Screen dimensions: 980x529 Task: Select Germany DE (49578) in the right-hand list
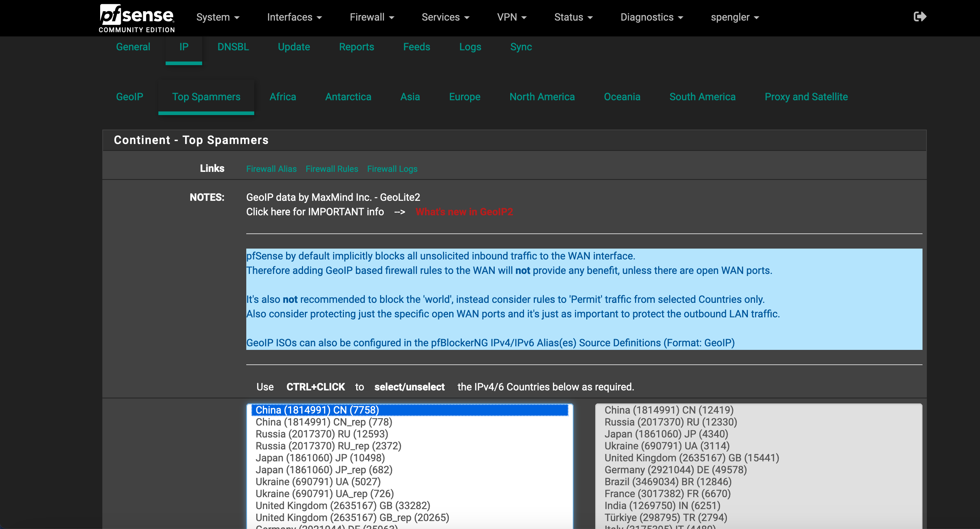coord(675,470)
